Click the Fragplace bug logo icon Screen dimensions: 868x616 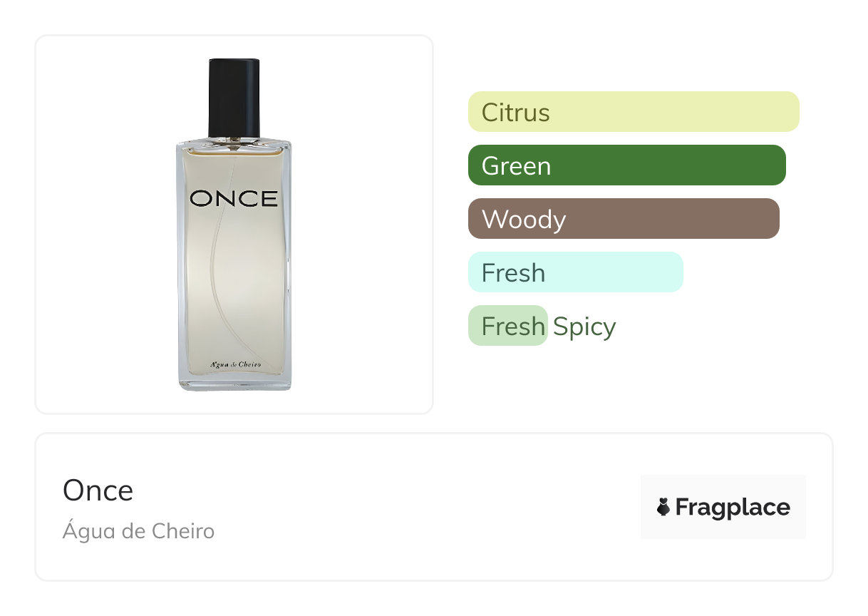(x=663, y=508)
